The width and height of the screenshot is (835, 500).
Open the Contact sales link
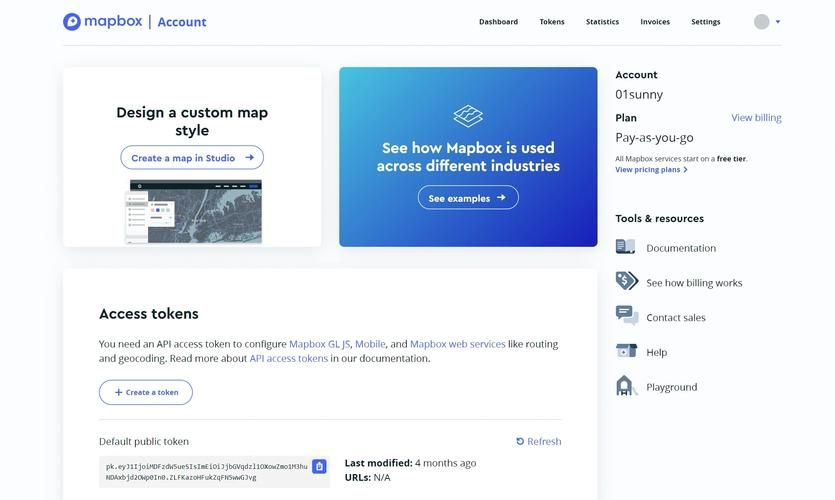tap(676, 317)
